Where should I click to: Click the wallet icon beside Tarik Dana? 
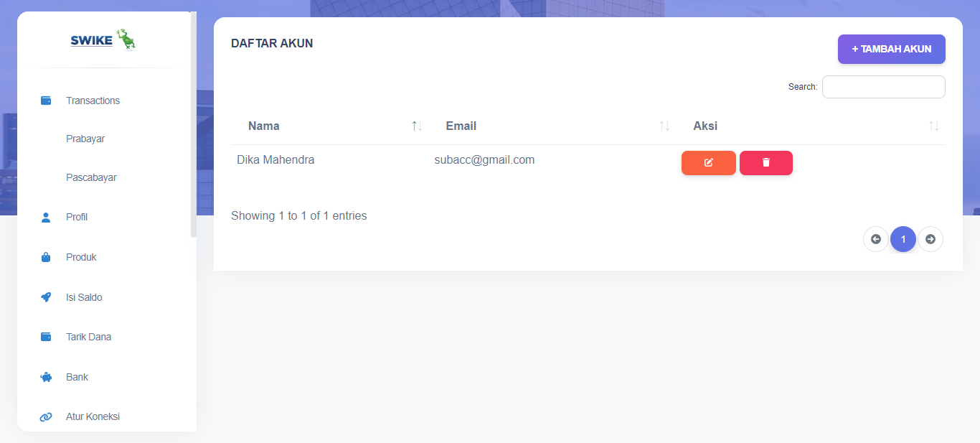[46, 337]
